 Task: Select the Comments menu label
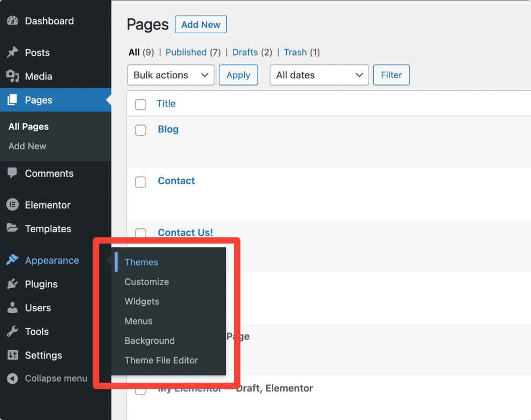[49, 173]
